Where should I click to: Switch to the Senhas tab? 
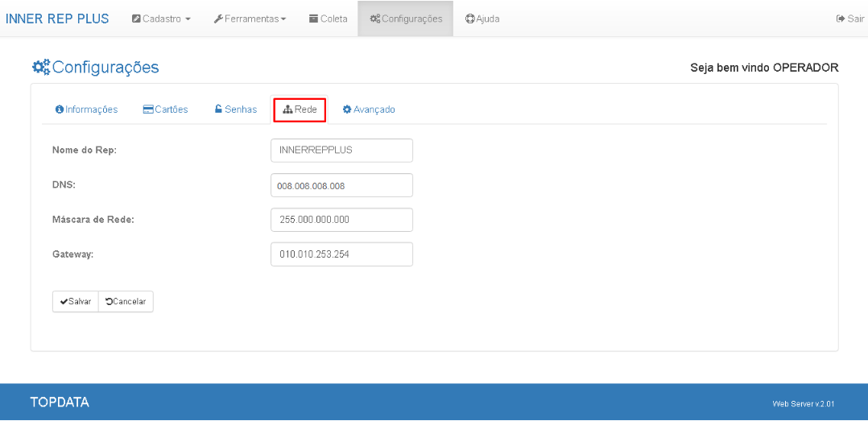pos(235,109)
